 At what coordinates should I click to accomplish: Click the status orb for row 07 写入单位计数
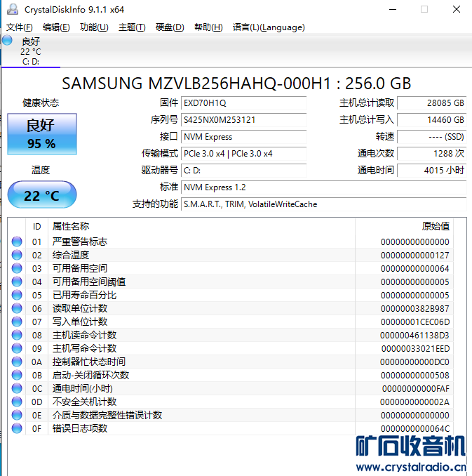coord(17,322)
